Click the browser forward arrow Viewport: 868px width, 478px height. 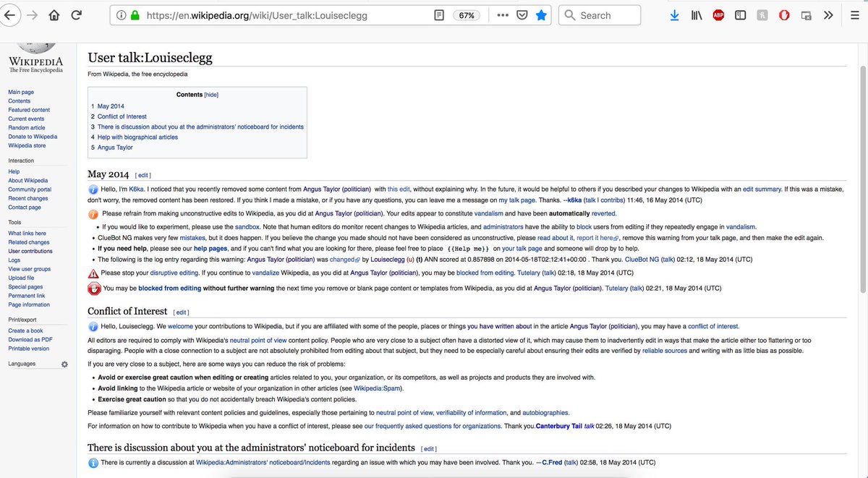click(31, 15)
